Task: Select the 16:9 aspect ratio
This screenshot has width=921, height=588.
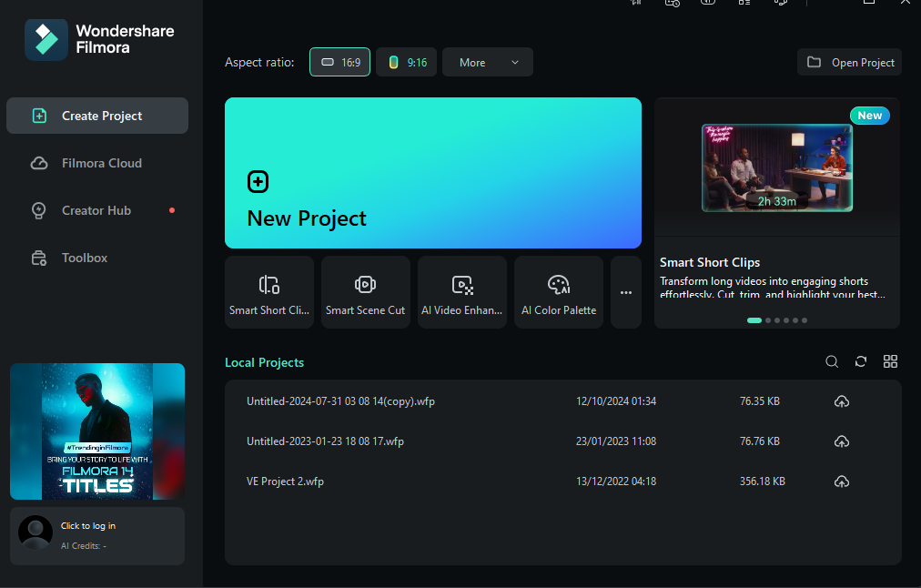Action: [340, 62]
